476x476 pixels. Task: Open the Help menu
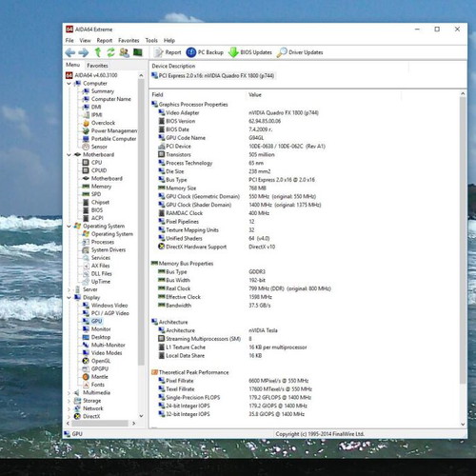(169, 40)
